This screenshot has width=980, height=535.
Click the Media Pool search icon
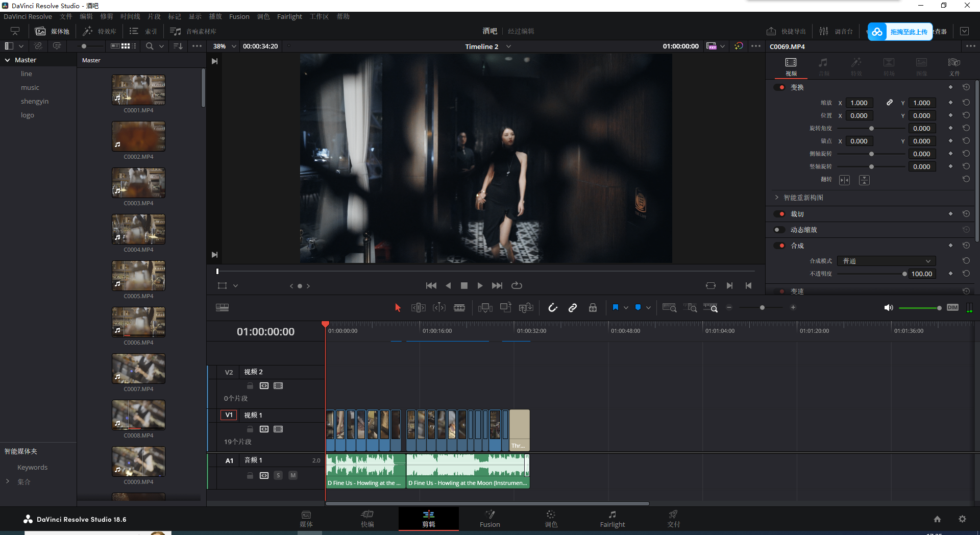(x=150, y=46)
